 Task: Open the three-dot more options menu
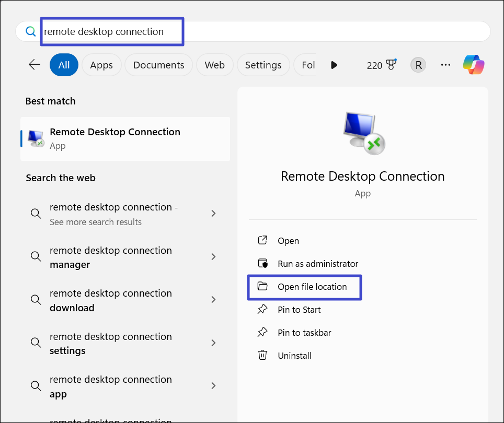pyautogui.click(x=445, y=65)
